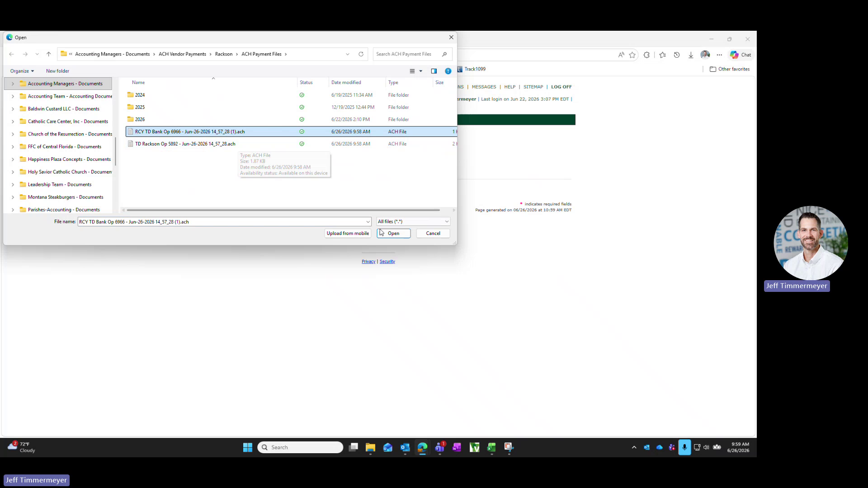
Task: Click the horizontal scrollbar in file list
Action: tap(283, 210)
